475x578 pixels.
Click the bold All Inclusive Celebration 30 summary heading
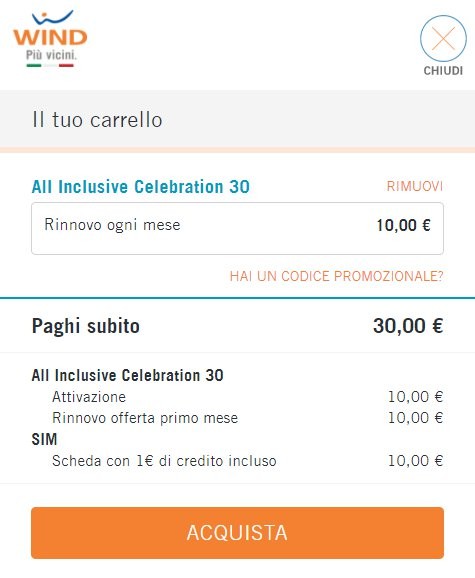pos(128,376)
